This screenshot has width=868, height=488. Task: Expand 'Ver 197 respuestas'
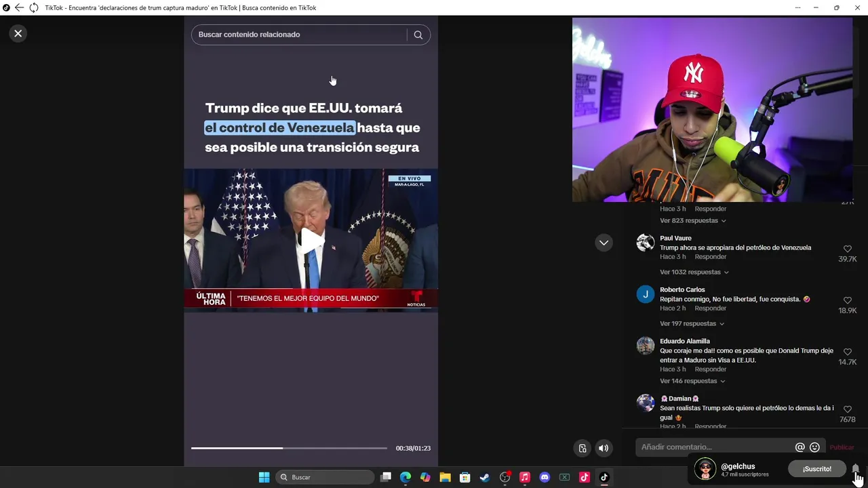tap(692, 324)
